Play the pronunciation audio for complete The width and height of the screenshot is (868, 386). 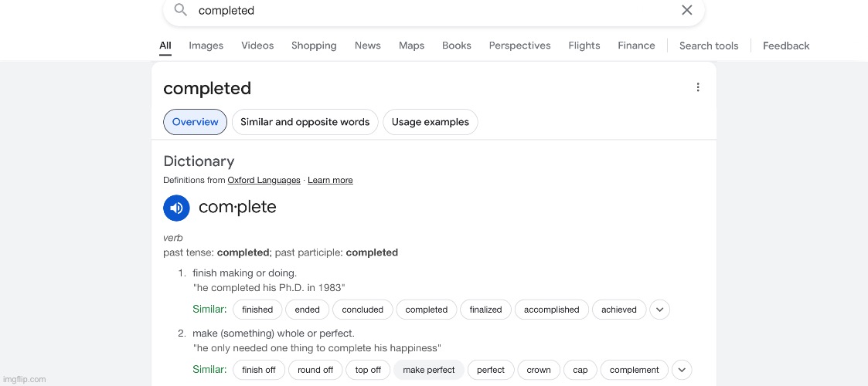tap(176, 208)
